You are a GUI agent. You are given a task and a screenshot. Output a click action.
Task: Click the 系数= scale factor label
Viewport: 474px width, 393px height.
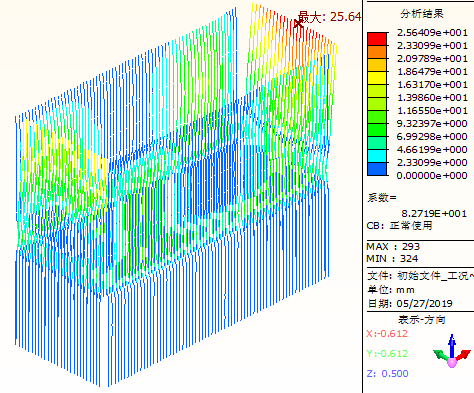[x=382, y=198]
